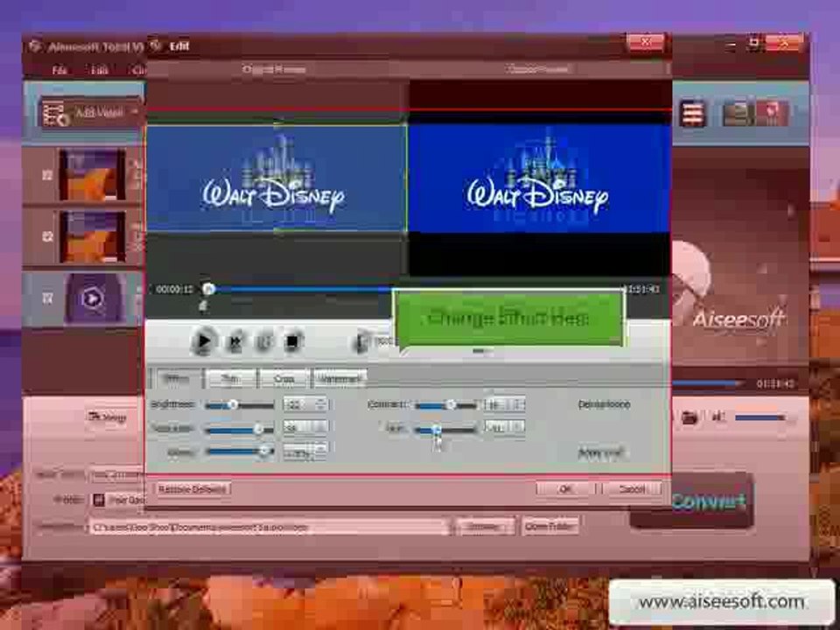840x630 pixels.
Task: Select the second video thumbnail in list
Action: point(93,237)
